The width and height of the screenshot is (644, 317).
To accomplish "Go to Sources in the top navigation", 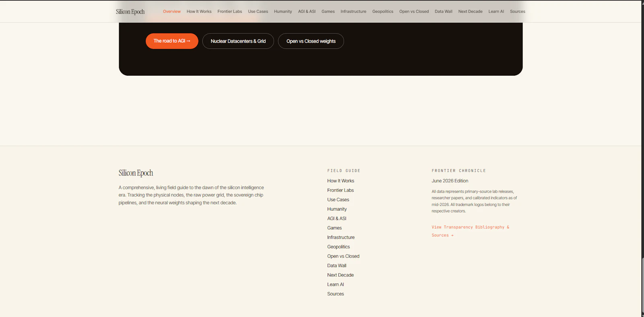I will click(518, 11).
